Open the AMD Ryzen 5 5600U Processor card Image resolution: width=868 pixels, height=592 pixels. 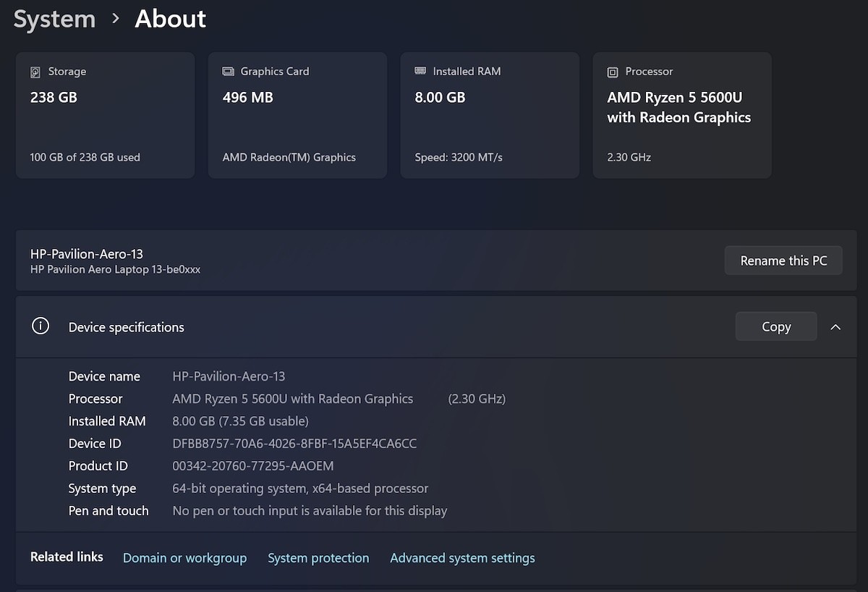(x=682, y=115)
